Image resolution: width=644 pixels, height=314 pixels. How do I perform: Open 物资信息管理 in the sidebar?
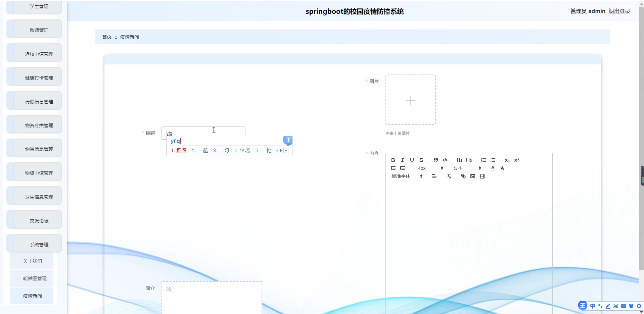click(34, 148)
